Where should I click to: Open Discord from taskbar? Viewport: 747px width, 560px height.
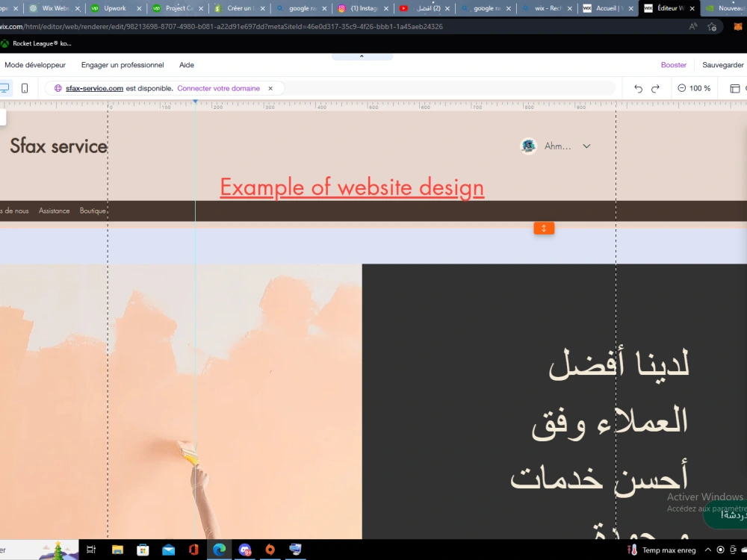coord(245,550)
